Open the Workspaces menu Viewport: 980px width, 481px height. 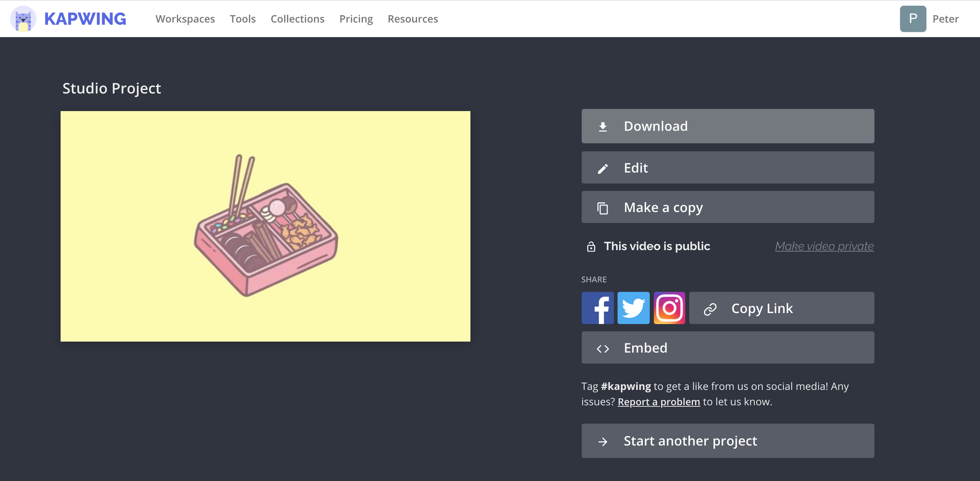click(186, 18)
